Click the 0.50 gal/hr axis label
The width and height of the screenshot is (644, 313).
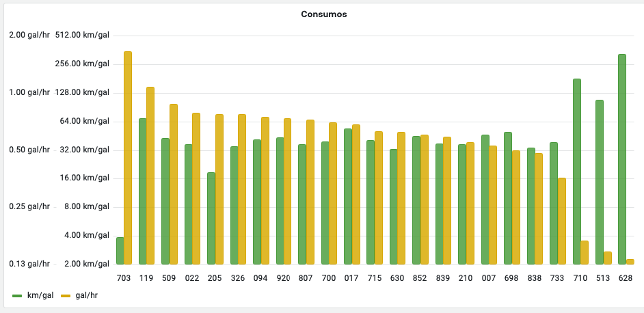[29, 150]
